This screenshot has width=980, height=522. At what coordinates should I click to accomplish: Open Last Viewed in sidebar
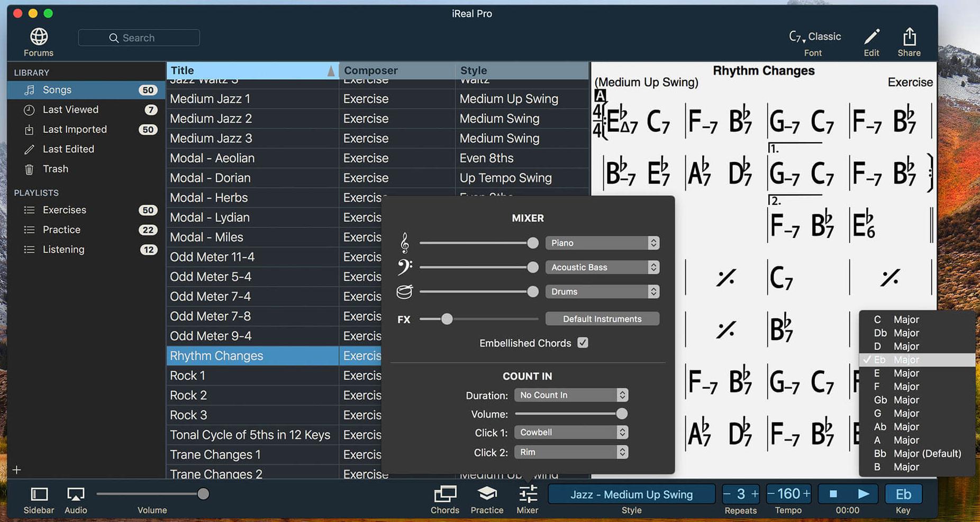86,109
